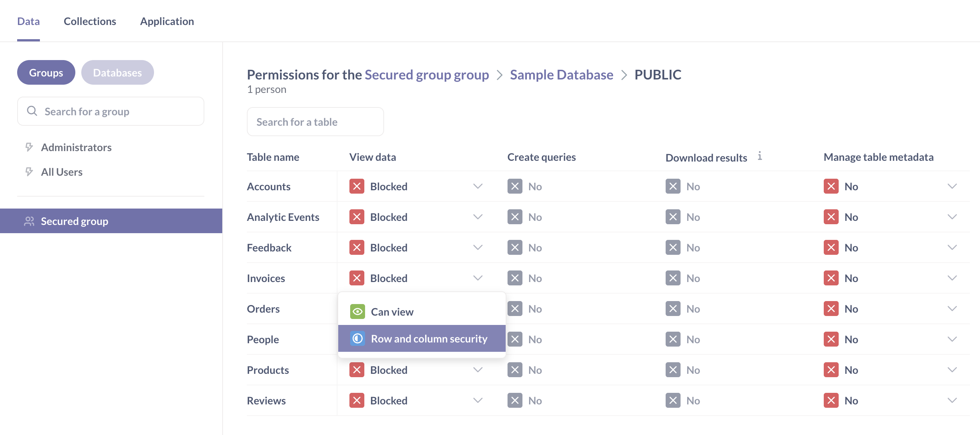Viewport: 980px width, 435px height.
Task: Click the blue Row and column security icon
Action: click(357, 338)
